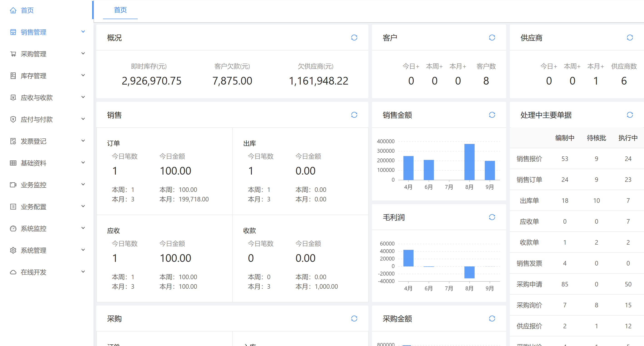The width and height of the screenshot is (644, 346).
Task: Refresh the 销售 card
Action: point(354,115)
